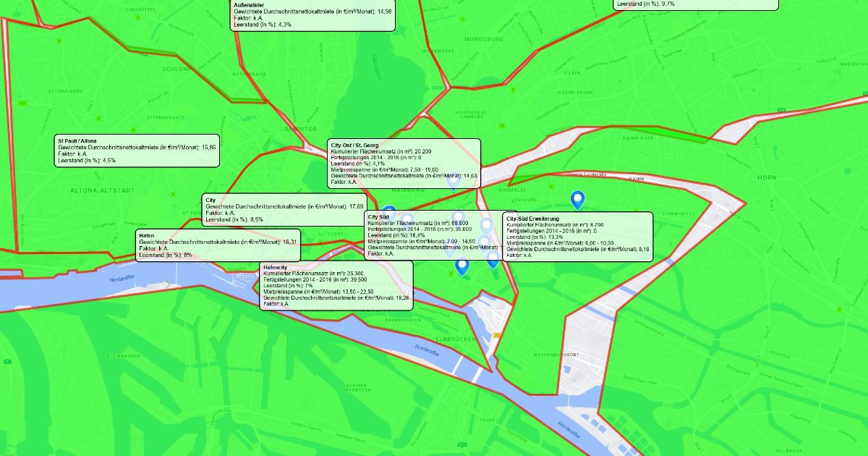Select City rent line showing 17,69

tap(284, 206)
